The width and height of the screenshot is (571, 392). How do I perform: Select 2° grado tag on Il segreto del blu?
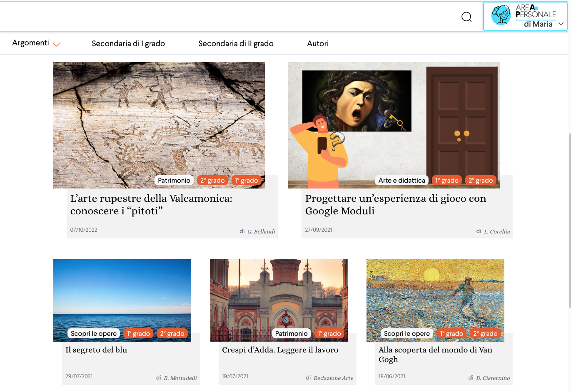pos(172,333)
